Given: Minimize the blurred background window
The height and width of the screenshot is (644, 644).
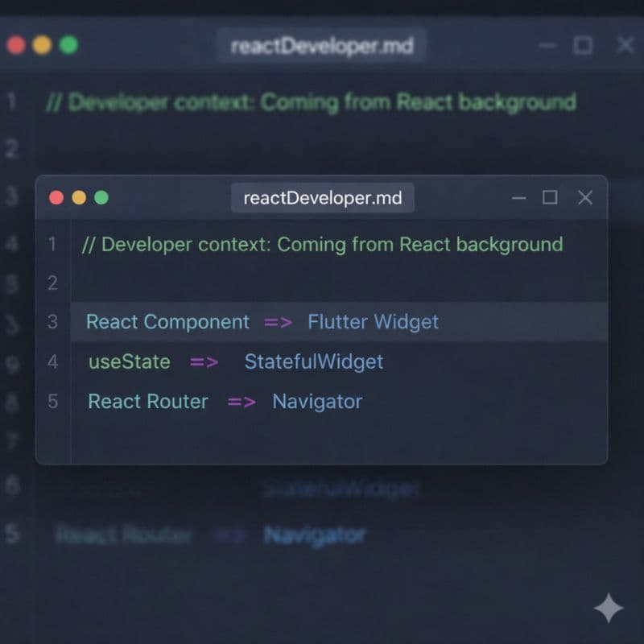Looking at the screenshot, I should click(547, 45).
